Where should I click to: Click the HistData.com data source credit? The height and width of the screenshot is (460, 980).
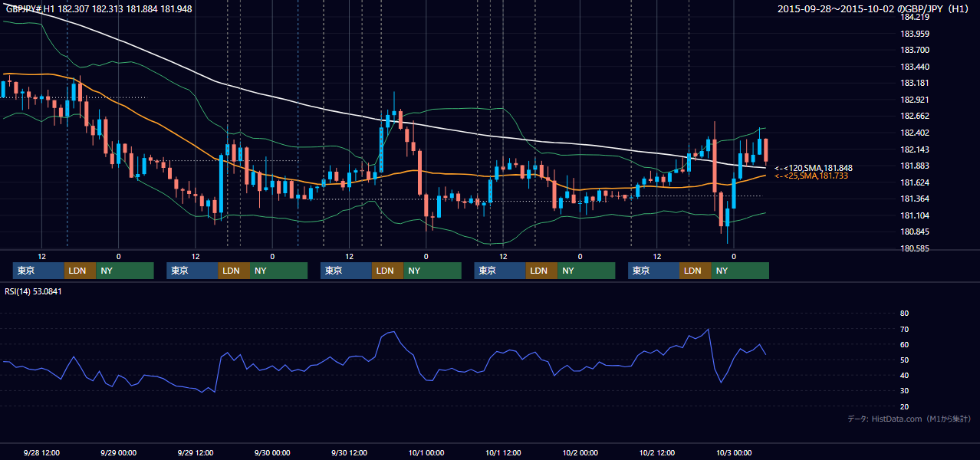[x=909, y=419]
